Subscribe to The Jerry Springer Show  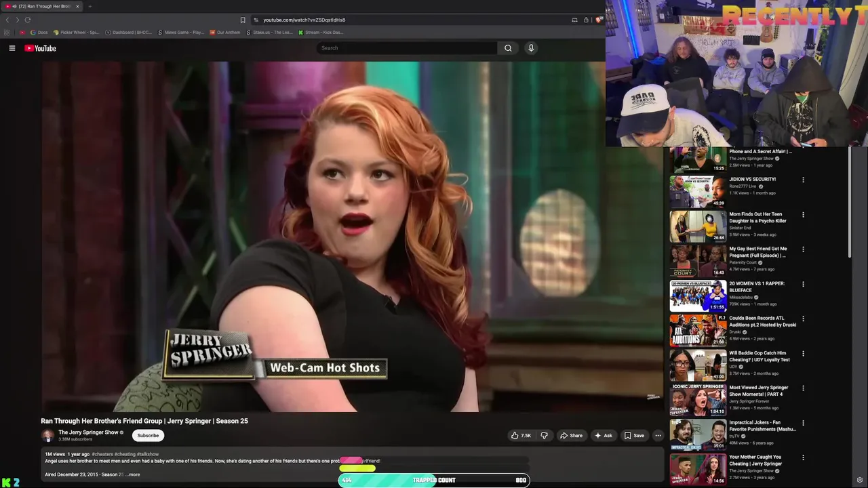coord(148,435)
